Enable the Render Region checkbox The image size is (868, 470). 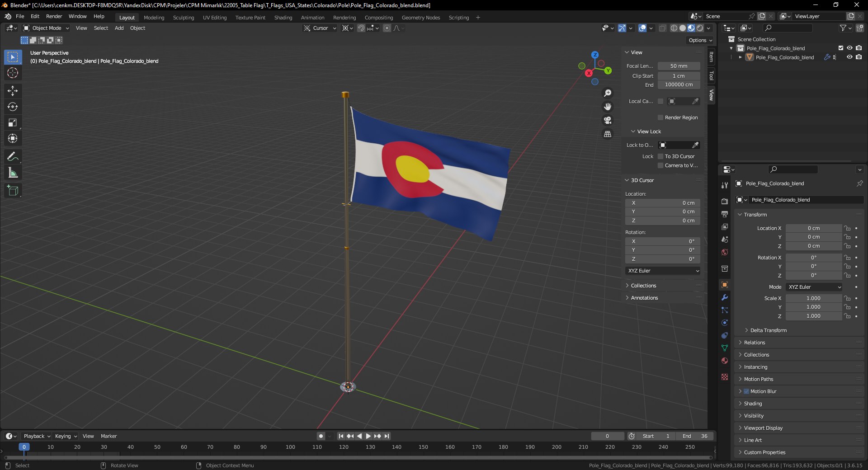point(660,117)
